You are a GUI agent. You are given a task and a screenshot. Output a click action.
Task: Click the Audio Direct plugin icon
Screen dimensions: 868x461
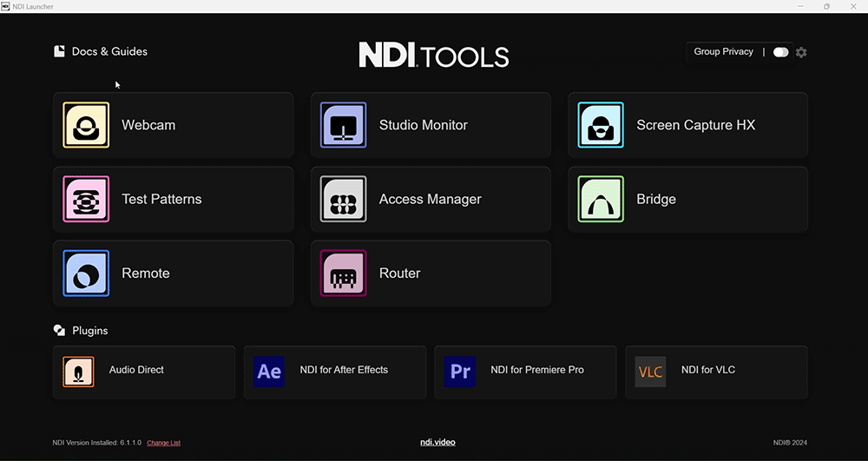[79, 372]
